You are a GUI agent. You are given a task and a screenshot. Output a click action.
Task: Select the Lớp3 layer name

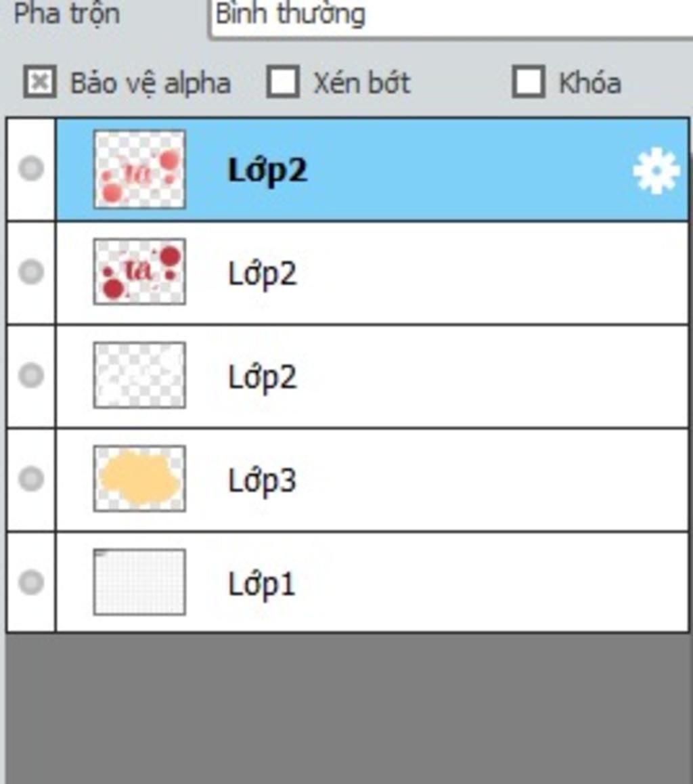click(263, 481)
